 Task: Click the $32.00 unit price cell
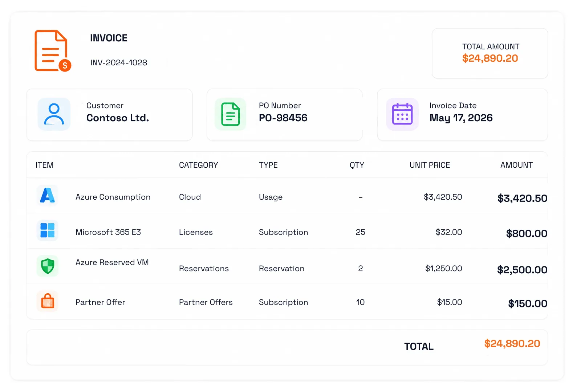coord(449,232)
